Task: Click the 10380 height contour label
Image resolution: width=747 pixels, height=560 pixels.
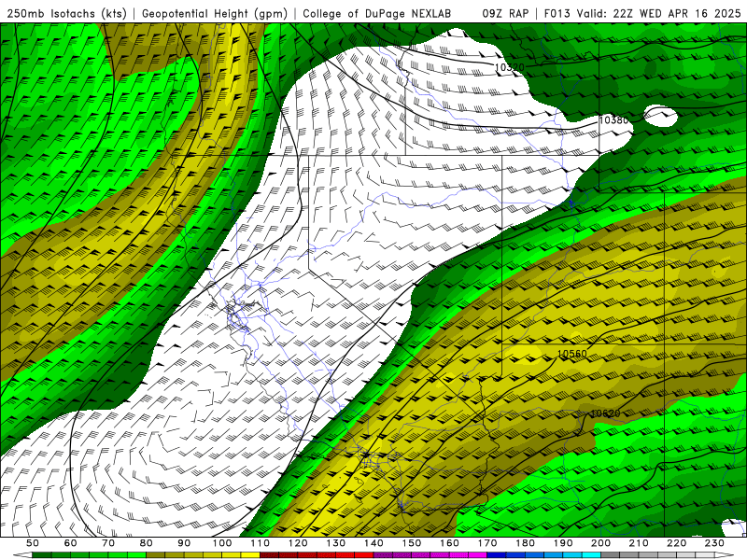Action: (x=613, y=120)
